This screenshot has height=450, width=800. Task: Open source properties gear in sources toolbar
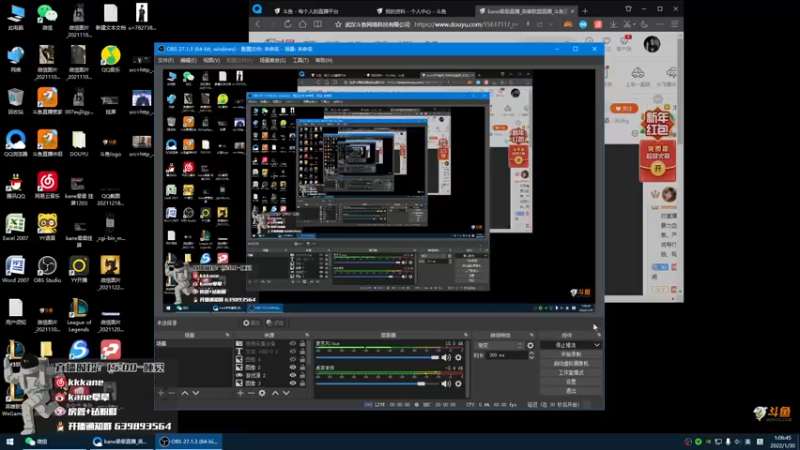(x=262, y=393)
